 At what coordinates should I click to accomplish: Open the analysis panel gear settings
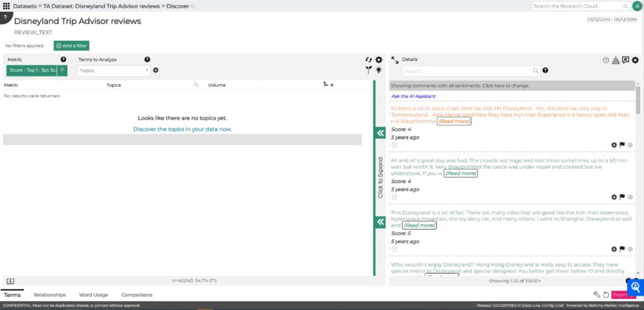click(x=379, y=60)
